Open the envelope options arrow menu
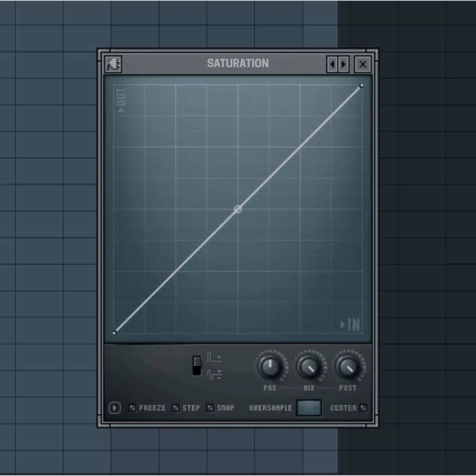This screenshot has width=476, height=476. 114,408
